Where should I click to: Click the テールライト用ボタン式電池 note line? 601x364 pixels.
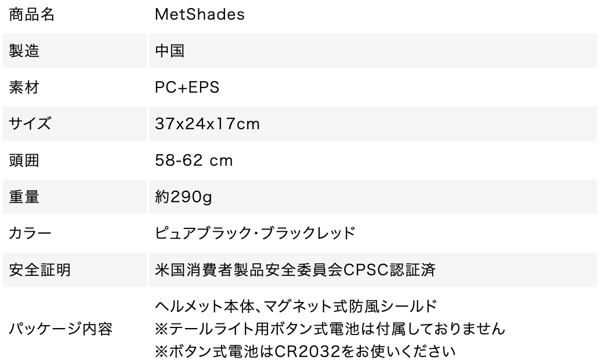tap(331, 329)
